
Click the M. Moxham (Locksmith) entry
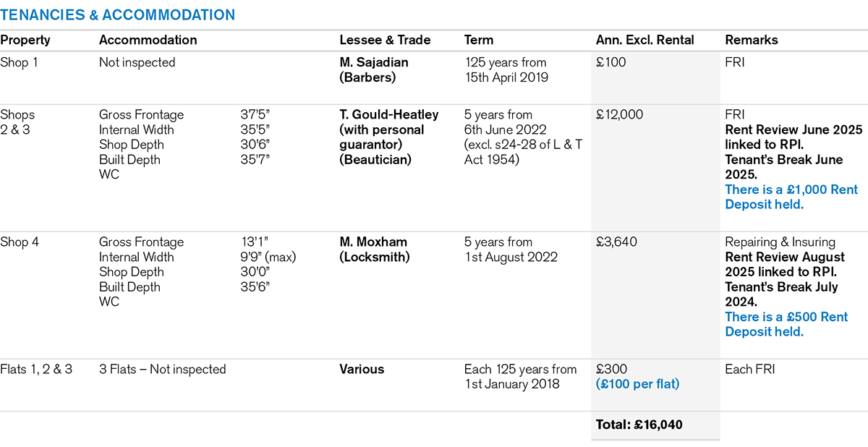[x=373, y=249]
